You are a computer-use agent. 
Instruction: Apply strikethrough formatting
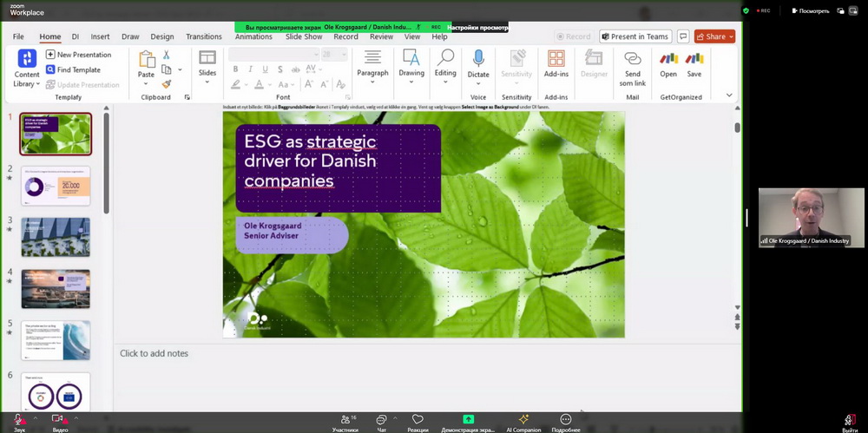296,69
